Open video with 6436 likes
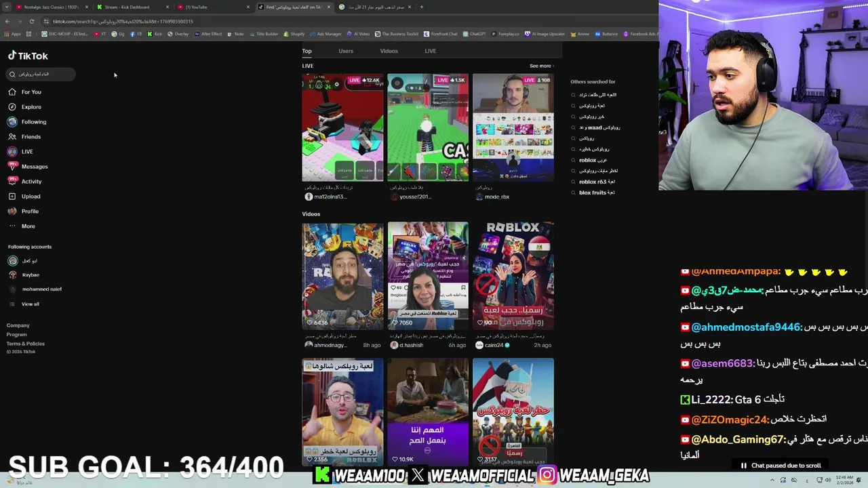 pyautogui.click(x=342, y=276)
